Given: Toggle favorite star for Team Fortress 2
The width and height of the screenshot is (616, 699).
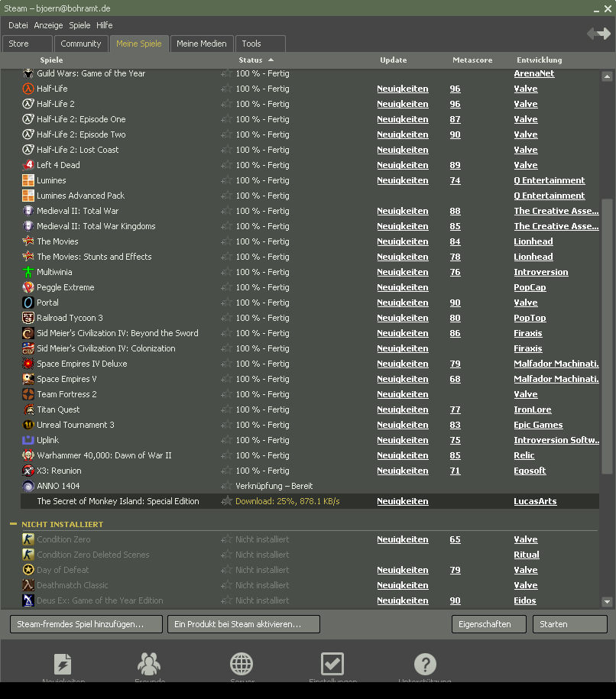Looking at the screenshot, I should point(227,394).
